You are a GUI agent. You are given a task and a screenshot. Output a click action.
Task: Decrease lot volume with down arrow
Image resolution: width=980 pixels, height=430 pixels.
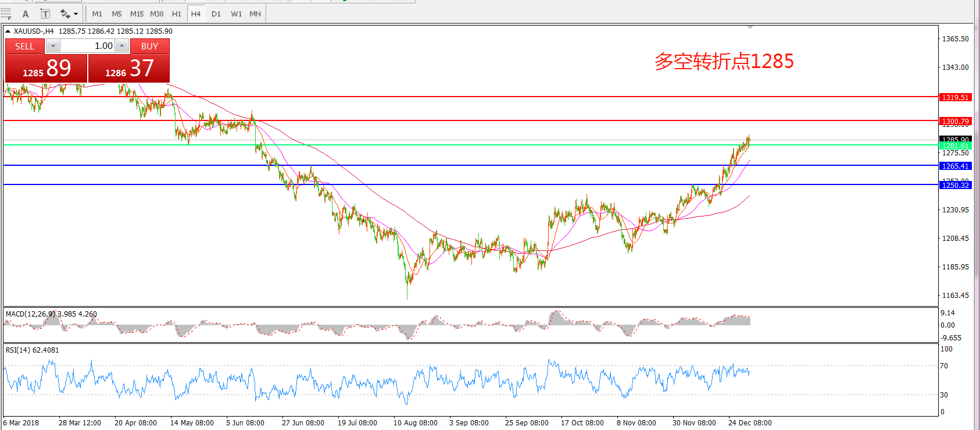[x=53, y=46]
